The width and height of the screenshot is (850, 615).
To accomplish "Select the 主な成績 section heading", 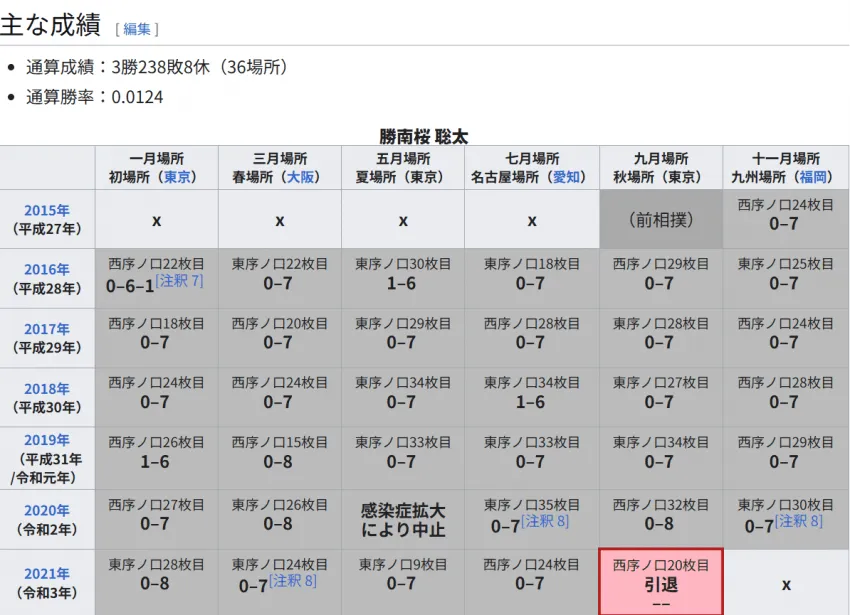I will [x=50, y=25].
